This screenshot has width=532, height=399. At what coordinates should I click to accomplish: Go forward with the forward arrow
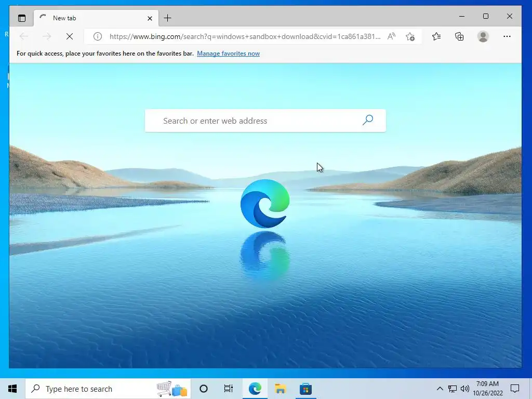47,36
